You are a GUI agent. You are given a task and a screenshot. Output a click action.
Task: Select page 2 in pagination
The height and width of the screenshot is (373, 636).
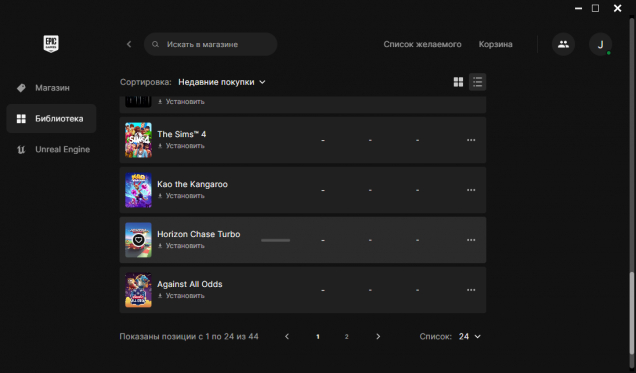346,337
